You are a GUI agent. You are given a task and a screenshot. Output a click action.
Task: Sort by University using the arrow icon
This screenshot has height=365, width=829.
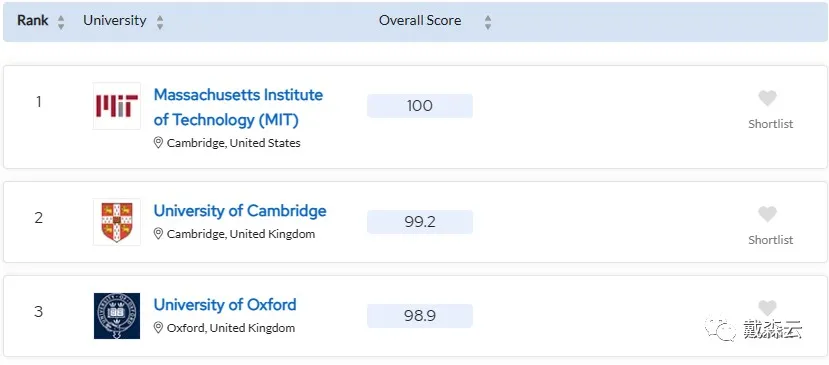tap(160, 22)
